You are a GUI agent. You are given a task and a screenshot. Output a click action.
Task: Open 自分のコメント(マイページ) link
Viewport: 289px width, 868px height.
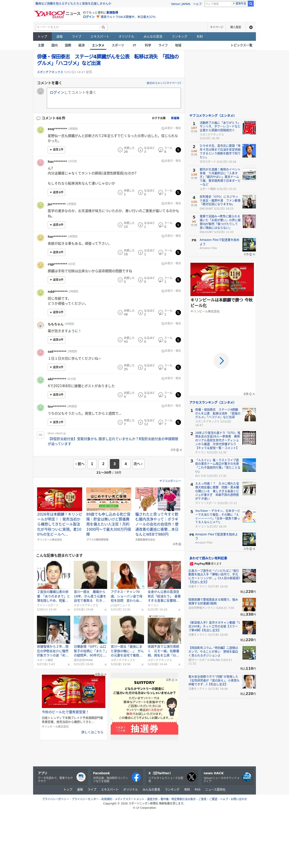(x=163, y=83)
